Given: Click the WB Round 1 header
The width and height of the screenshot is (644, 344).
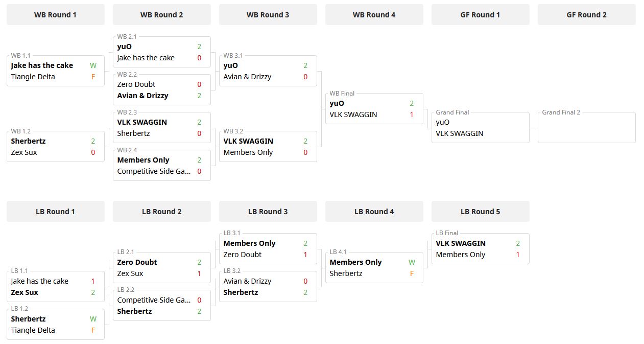Looking at the screenshot, I should tap(55, 15).
